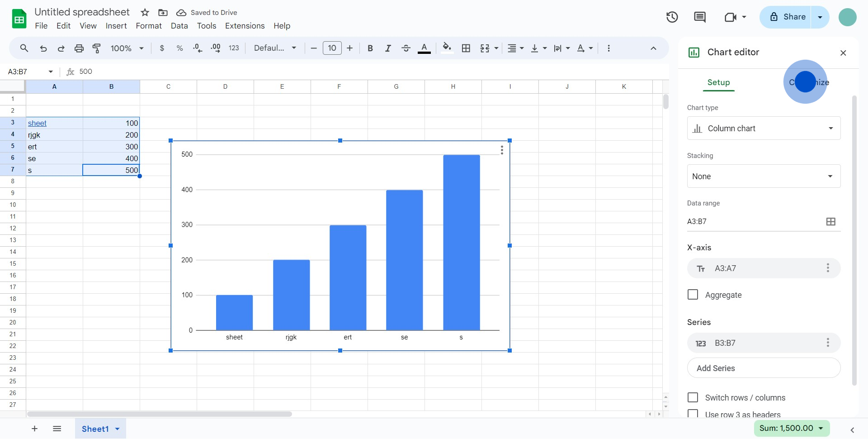This screenshot has height=439, width=868.
Task: Format as percent
Action: click(179, 48)
